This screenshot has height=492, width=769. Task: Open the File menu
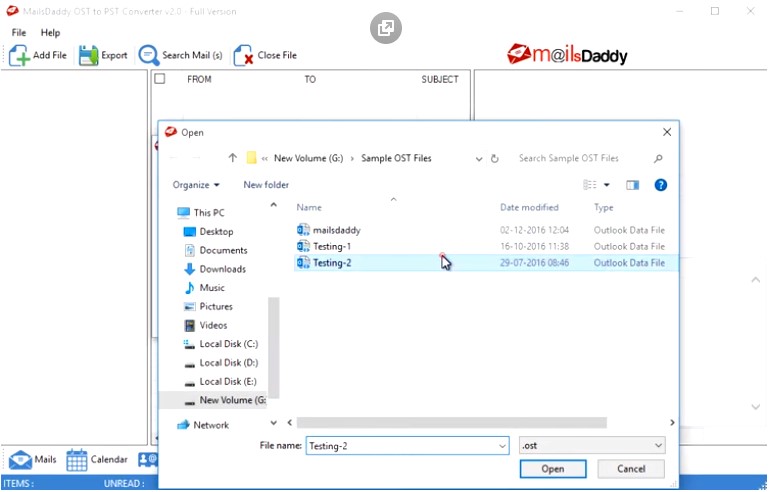(19, 32)
